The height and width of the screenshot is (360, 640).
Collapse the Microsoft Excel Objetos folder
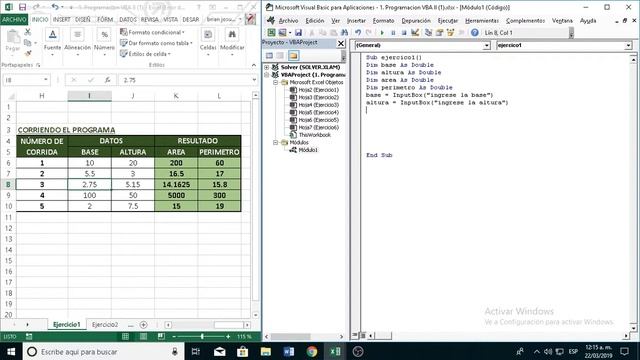pos(276,82)
